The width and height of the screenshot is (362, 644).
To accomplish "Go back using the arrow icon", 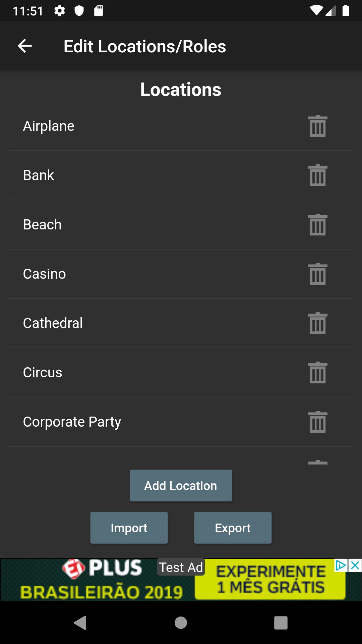I will pyautogui.click(x=25, y=46).
